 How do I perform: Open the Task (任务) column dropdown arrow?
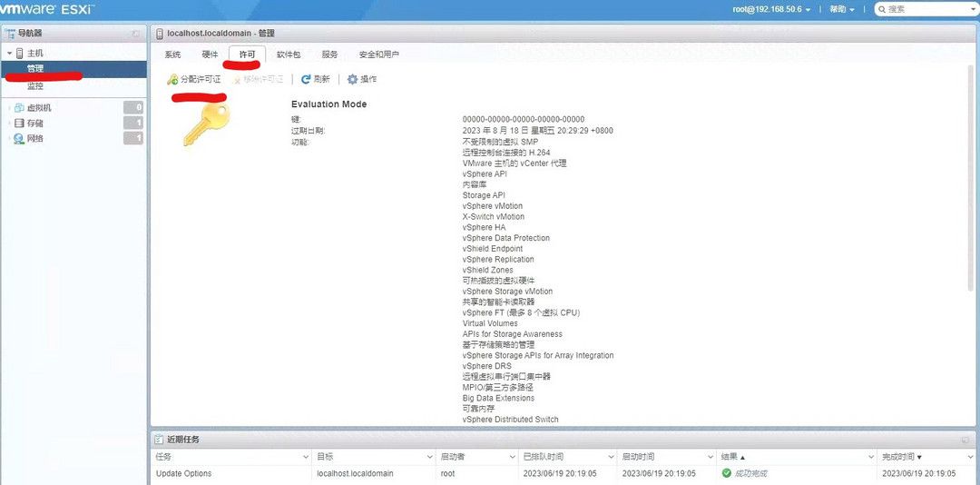(306, 458)
